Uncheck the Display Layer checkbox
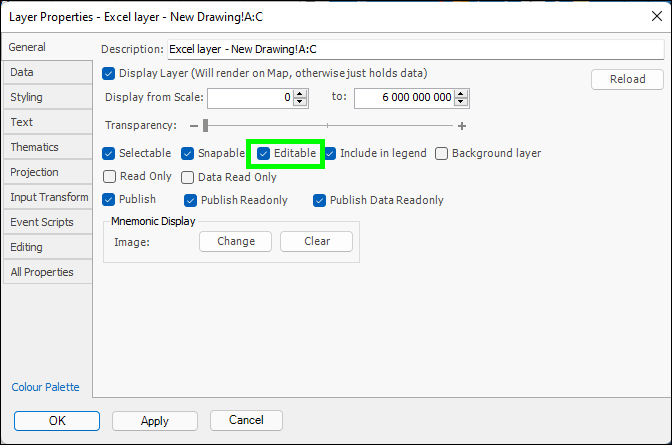Image resolution: width=672 pixels, height=445 pixels. [x=109, y=73]
